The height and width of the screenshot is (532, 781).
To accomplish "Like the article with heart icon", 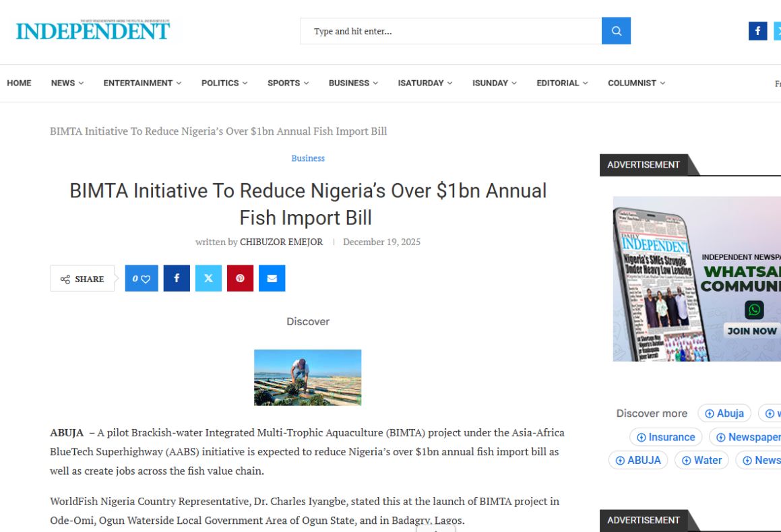I will (142, 279).
